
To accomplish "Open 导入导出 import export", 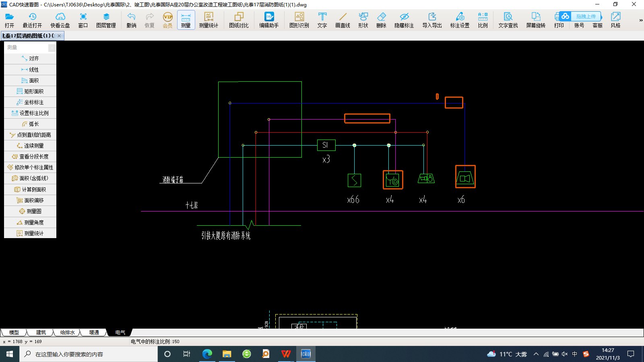I will coord(432,20).
